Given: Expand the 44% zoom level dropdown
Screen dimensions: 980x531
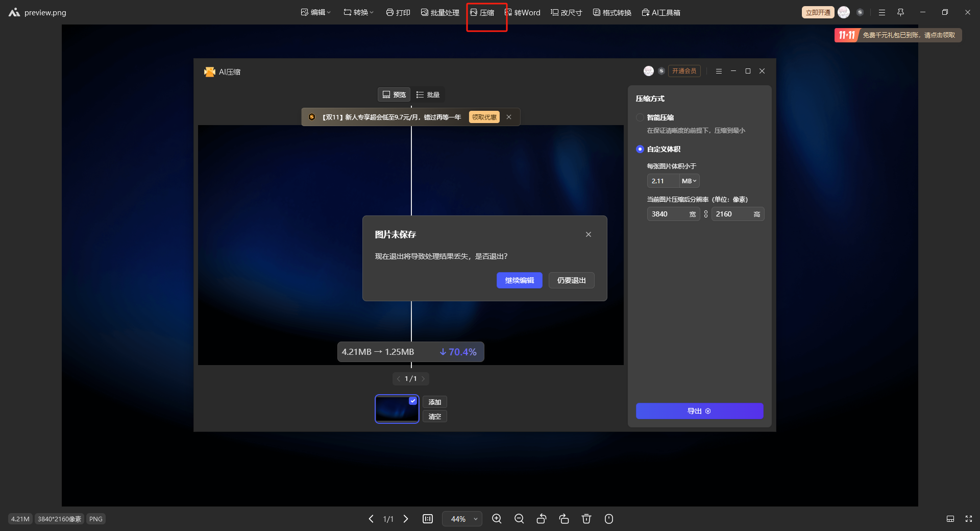Looking at the screenshot, I should [475, 519].
